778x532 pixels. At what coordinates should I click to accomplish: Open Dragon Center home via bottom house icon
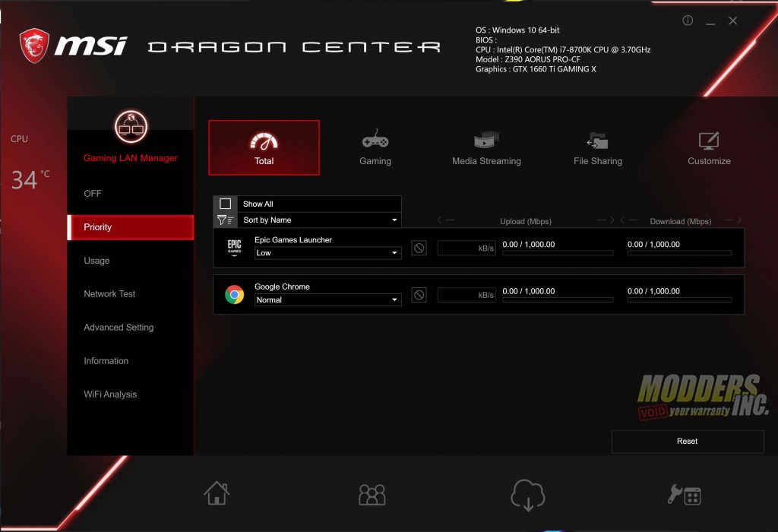pyautogui.click(x=217, y=492)
